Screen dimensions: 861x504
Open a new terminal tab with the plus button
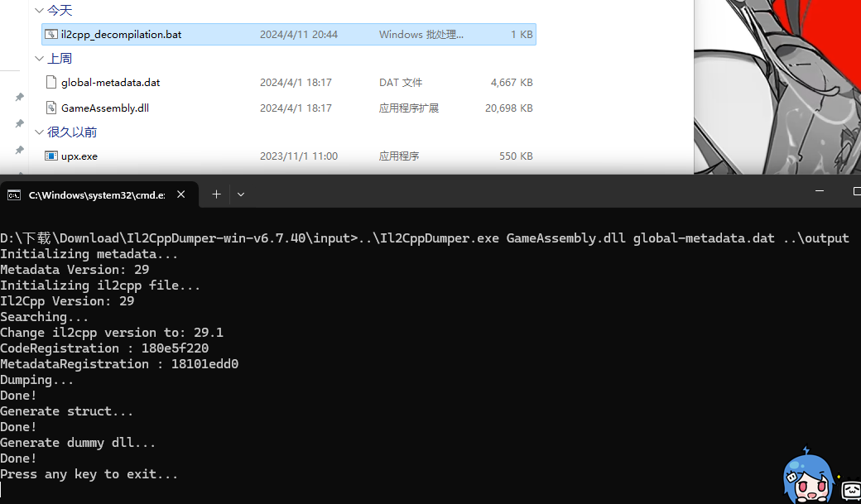tap(216, 194)
